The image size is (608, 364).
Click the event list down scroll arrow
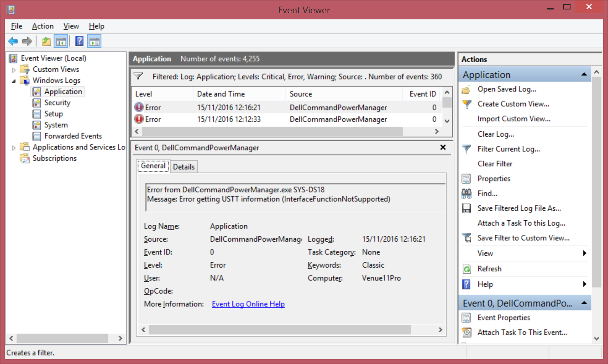coord(447,121)
